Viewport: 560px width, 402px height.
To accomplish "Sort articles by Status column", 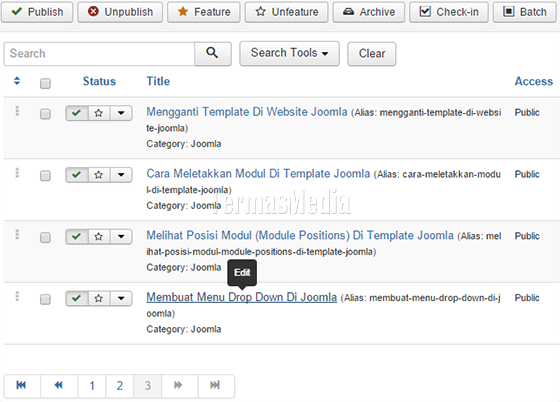I will coord(99,81).
